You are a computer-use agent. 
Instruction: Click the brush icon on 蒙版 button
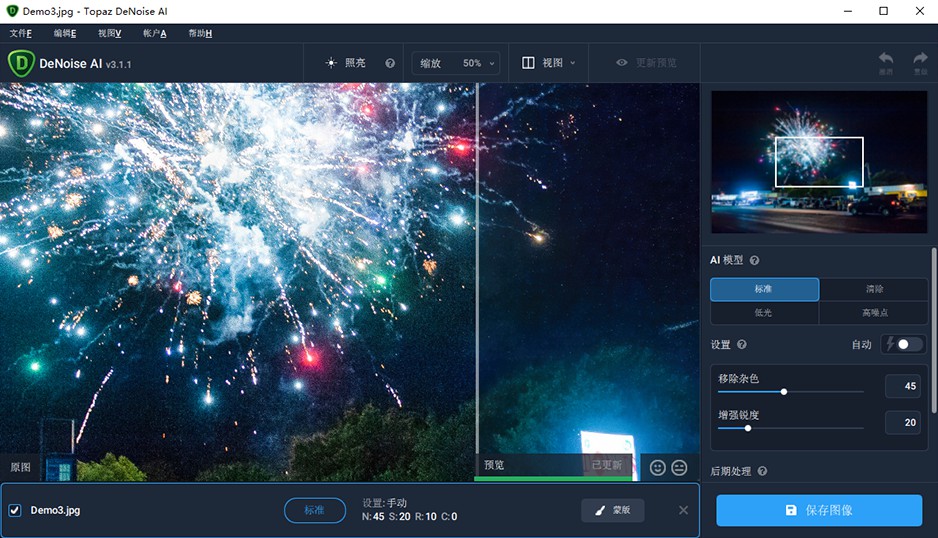coord(600,510)
